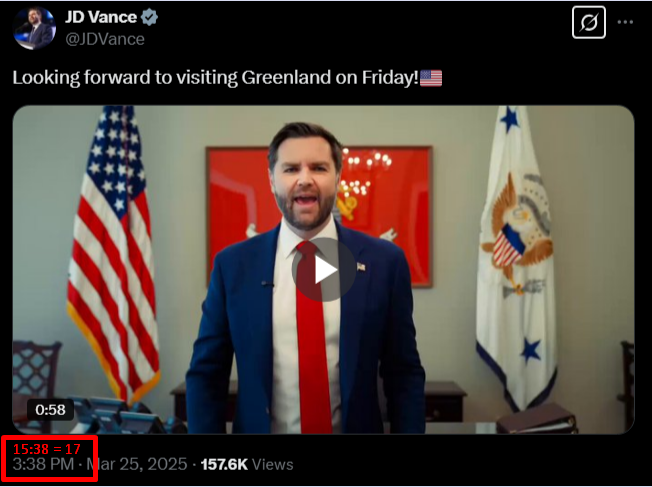Click the American flag in the video
Image resolution: width=652 pixels, height=487 pixels.
[113, 254]
